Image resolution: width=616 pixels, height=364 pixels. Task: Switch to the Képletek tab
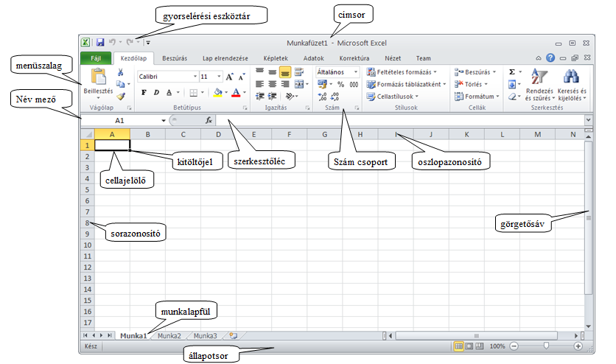point(276,58)
